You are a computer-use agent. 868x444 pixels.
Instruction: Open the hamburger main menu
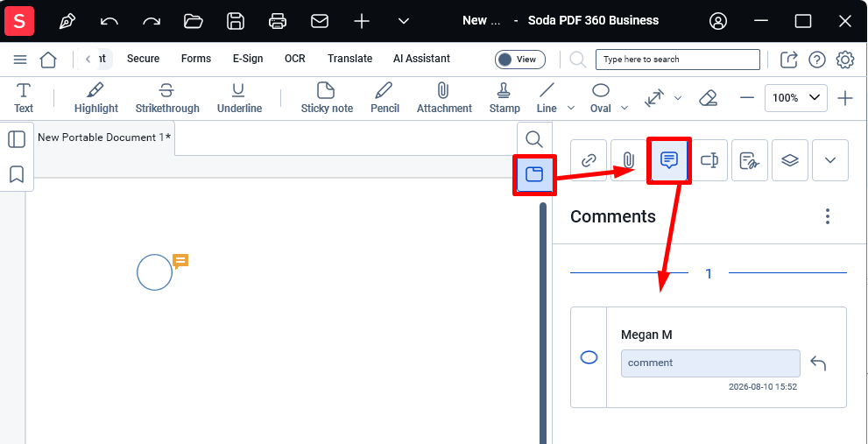pos(20,60)
